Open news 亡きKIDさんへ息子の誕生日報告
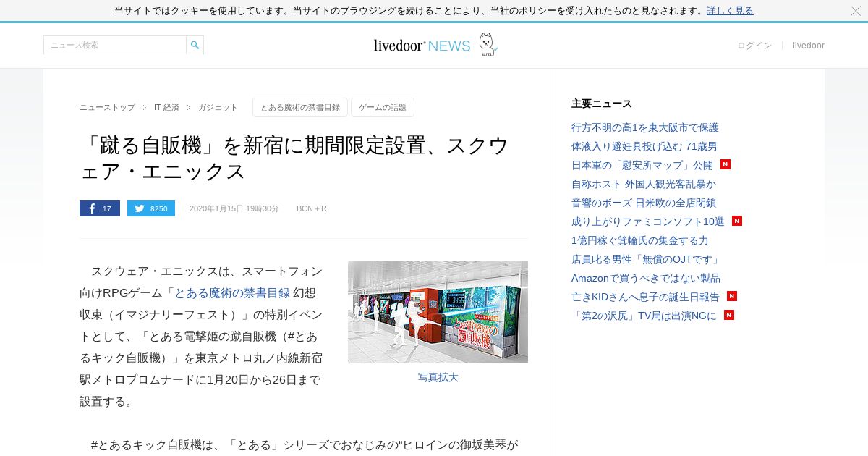 646,297
